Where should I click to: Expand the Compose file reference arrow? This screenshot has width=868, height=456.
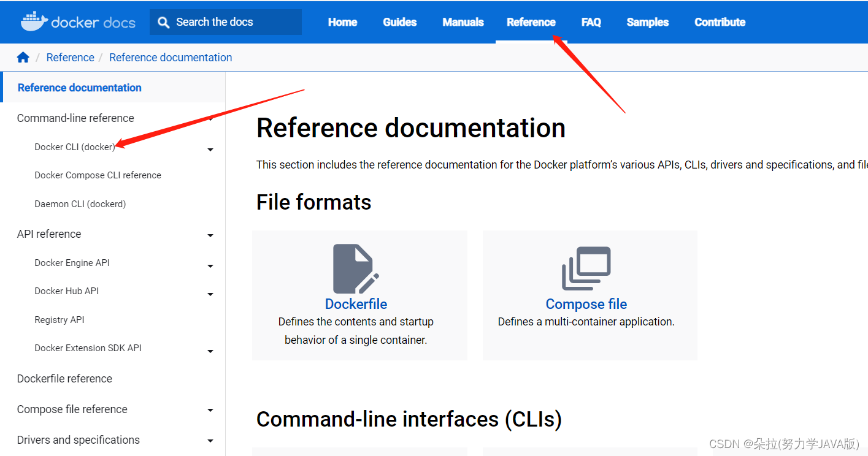click(210, 411)
